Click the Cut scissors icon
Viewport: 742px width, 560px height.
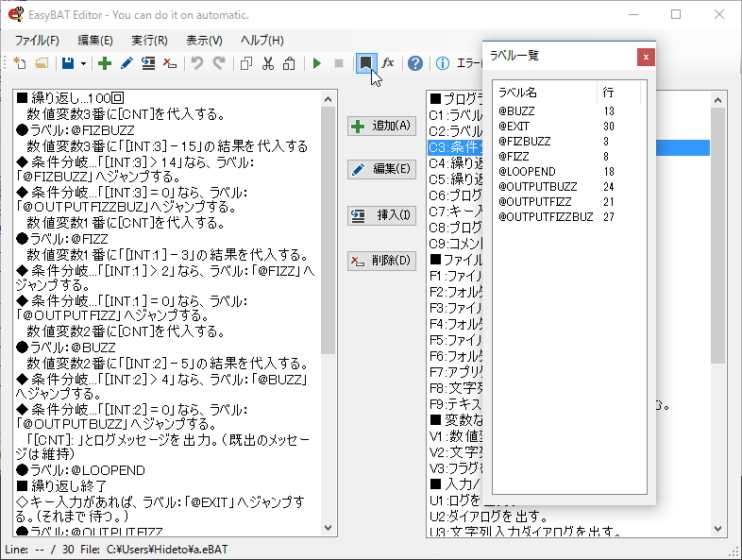click(x=268, y=63)
